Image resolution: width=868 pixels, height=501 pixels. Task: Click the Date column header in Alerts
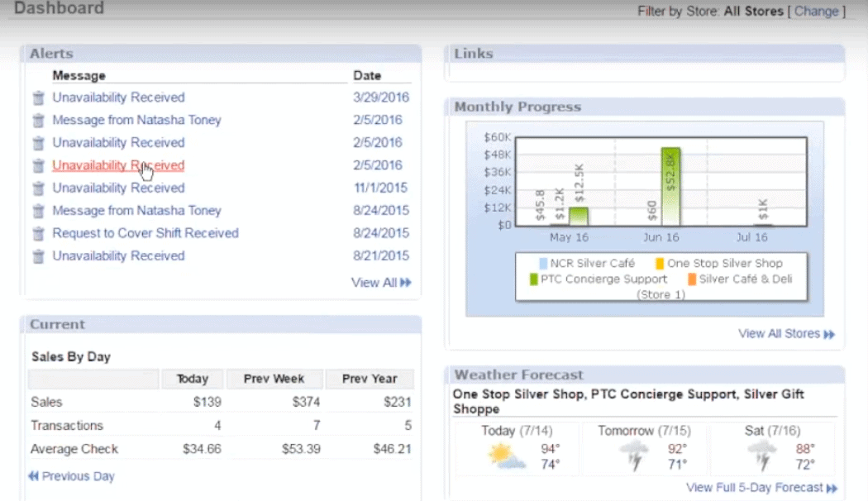tap(367, 76)
